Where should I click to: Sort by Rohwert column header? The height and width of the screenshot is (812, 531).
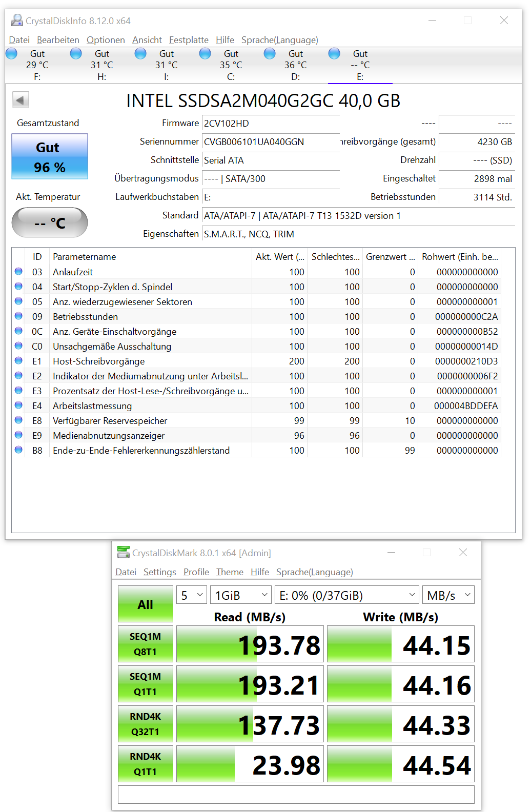[459, 256]
